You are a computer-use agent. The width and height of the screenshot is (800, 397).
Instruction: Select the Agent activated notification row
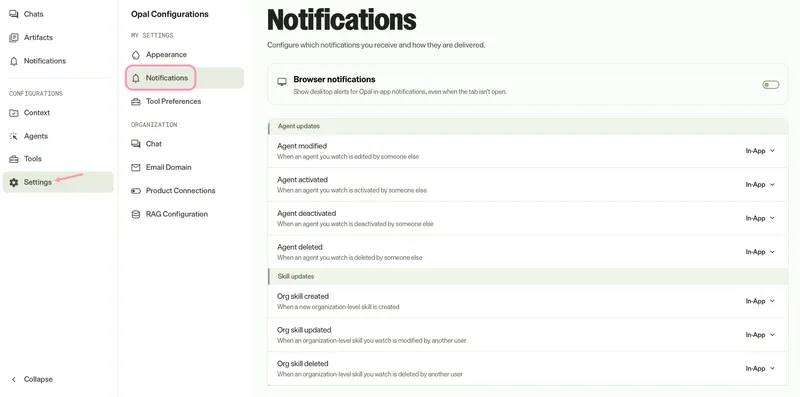pos(528,185)
